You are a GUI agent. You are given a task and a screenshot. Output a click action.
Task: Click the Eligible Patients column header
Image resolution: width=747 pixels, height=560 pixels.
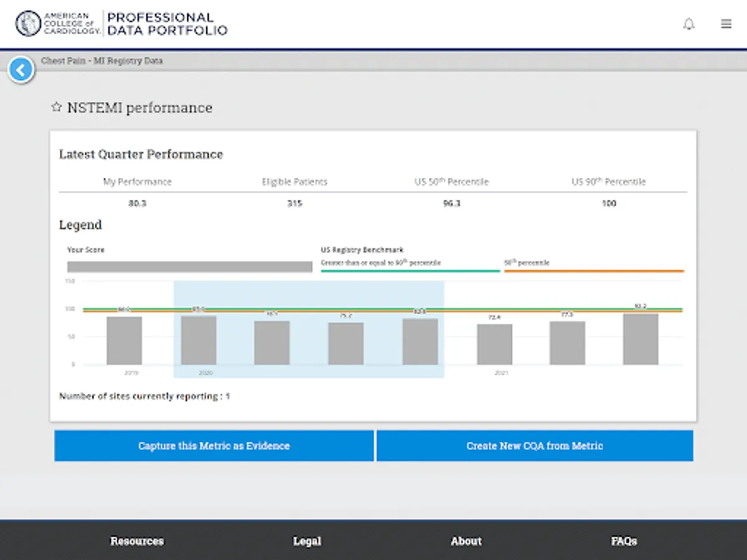[294, 182]
